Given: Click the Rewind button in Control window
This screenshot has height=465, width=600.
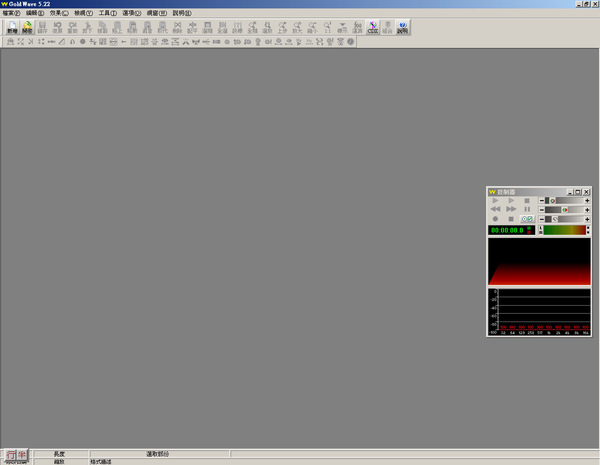Looking at the screenshot, I should tap(495, 209).
